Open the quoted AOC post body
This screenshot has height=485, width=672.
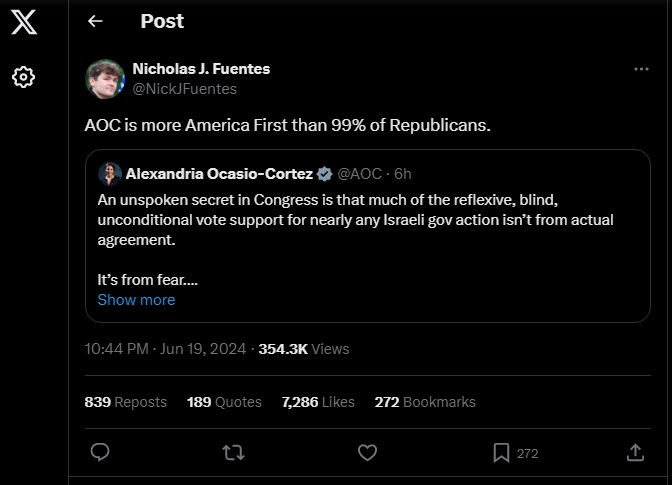[x=367, y=230]
